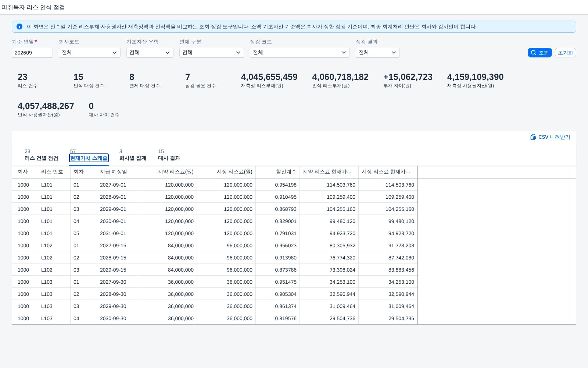Click the 할인계수 column header

[x=277, y=172]
